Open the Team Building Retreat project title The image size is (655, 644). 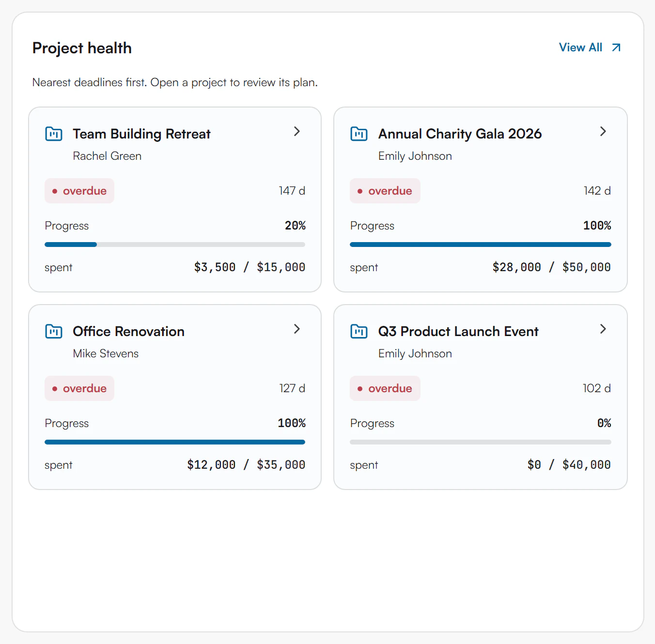(x=141, y=134)
